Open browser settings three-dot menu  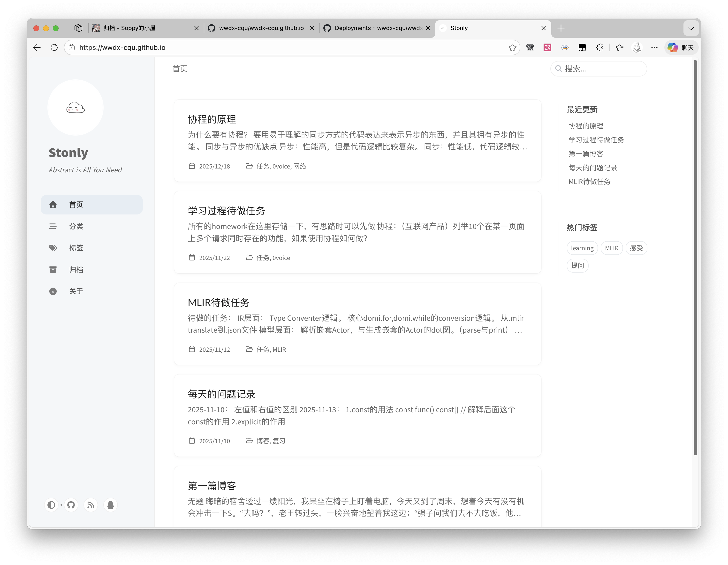pyautogui.click(x=654, y=48)
